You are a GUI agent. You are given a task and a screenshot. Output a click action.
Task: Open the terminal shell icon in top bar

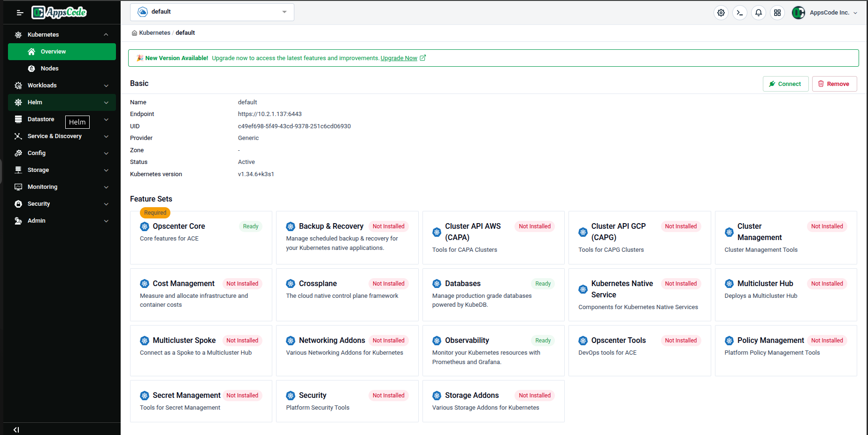click(x=740, y=13)
